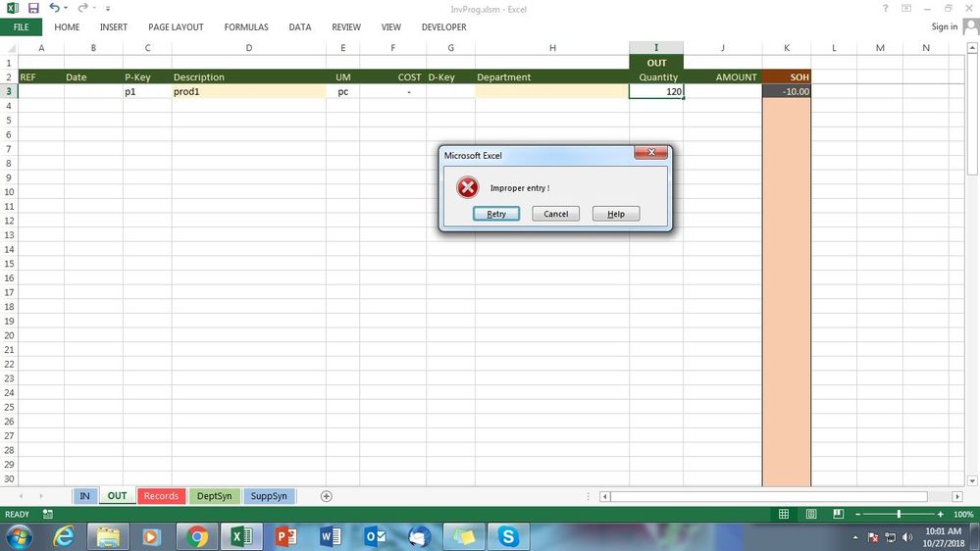Open Skype from the taskbar
Screen dimensions: 980x551
coord(508,536)
